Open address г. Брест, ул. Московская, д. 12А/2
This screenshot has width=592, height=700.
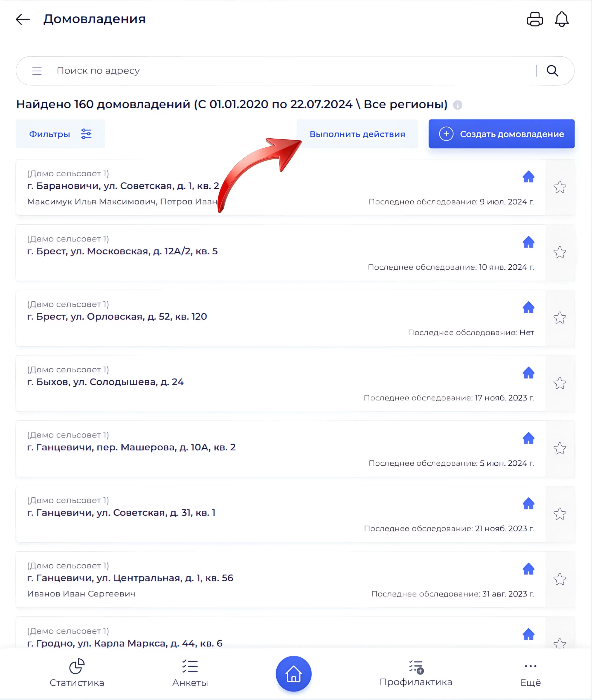(123, 251)
